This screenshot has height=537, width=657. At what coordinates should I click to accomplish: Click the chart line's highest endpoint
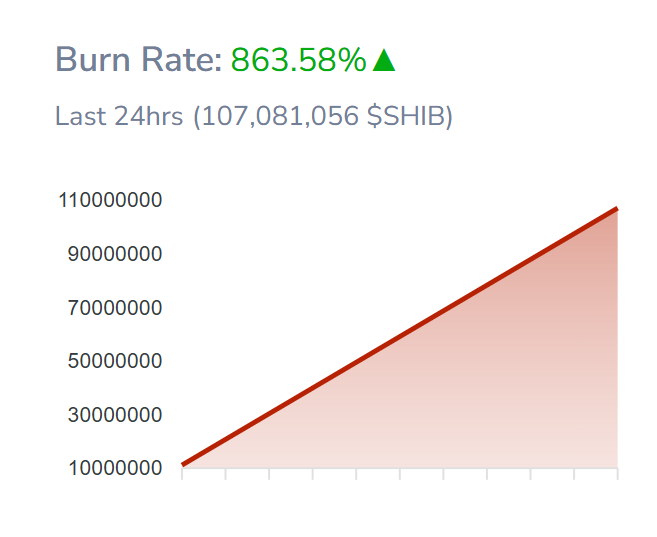tap(616, 209)
